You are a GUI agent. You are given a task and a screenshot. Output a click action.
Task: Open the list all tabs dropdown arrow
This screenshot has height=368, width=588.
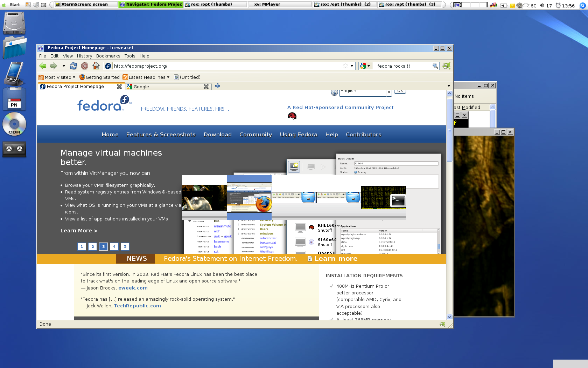point(449,86)
